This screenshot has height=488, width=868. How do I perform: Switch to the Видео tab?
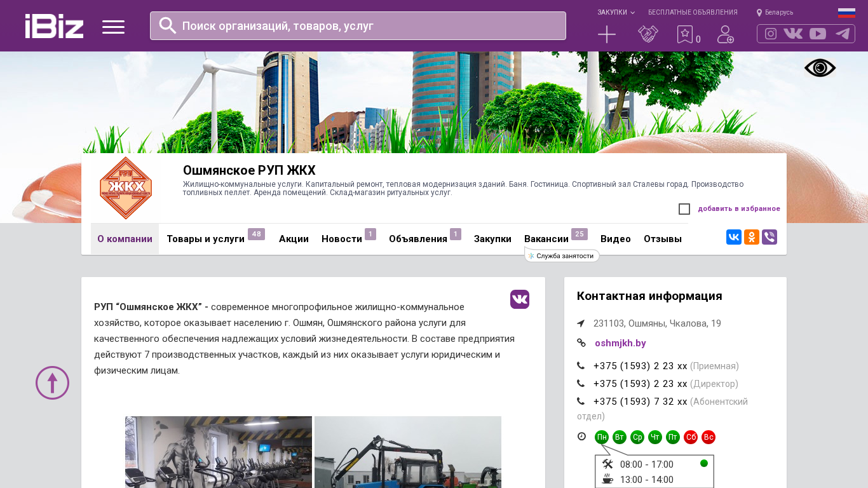point(616,239)
